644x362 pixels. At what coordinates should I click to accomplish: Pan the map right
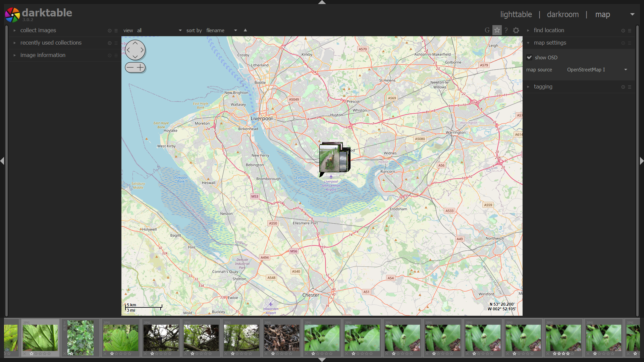click(142, 50)
